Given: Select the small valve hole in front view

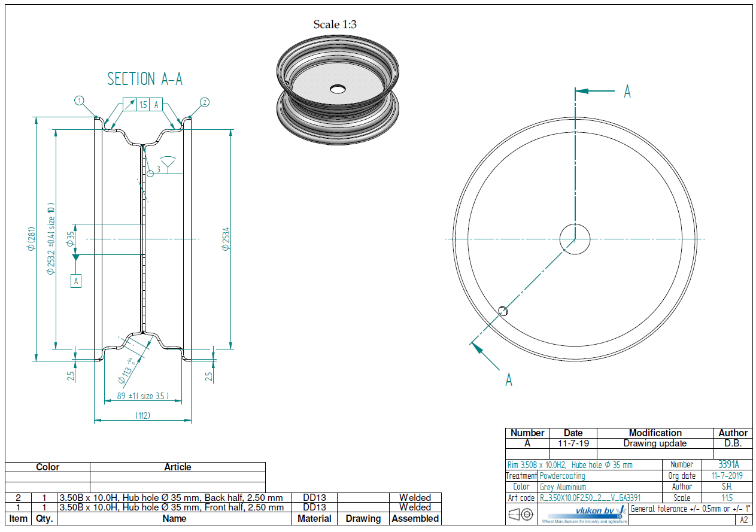Looking at the screenshot, I should pyautogui.click(x=503, y=310).
